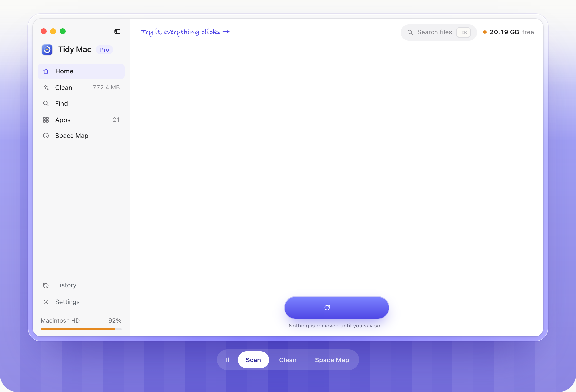Click the orange free-space status dot
576x392 pixels.
click(x=485, y=32)
